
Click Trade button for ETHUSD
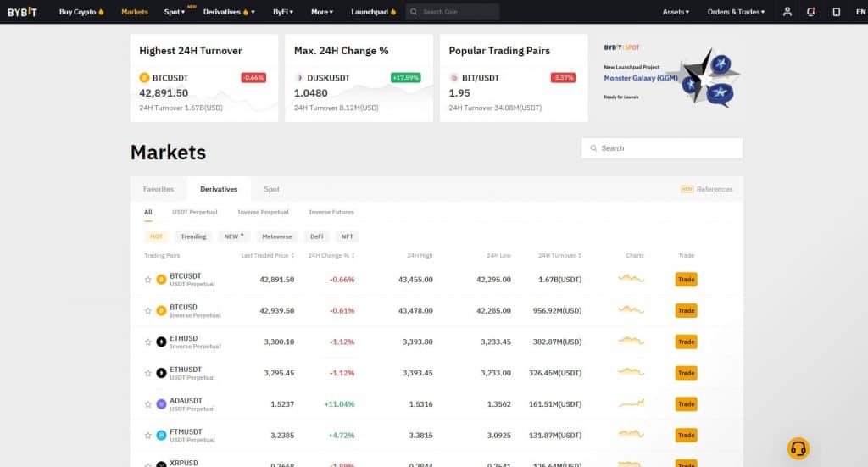point(686,342)
